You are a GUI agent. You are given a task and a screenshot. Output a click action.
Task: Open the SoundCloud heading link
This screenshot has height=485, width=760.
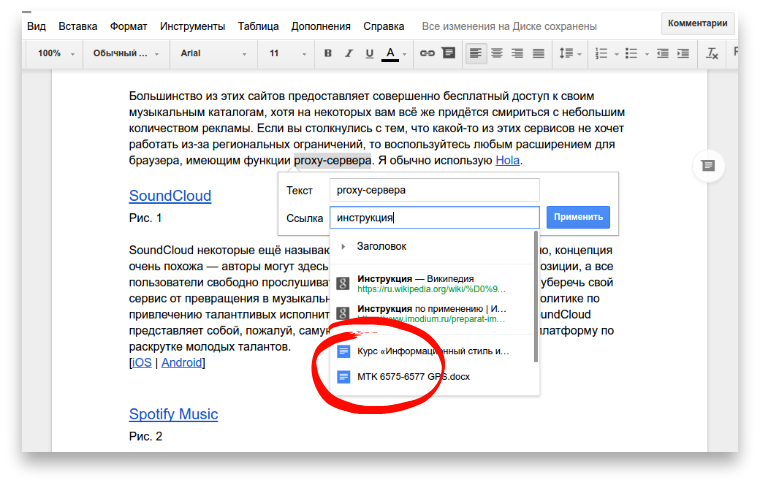click(170, 196)
